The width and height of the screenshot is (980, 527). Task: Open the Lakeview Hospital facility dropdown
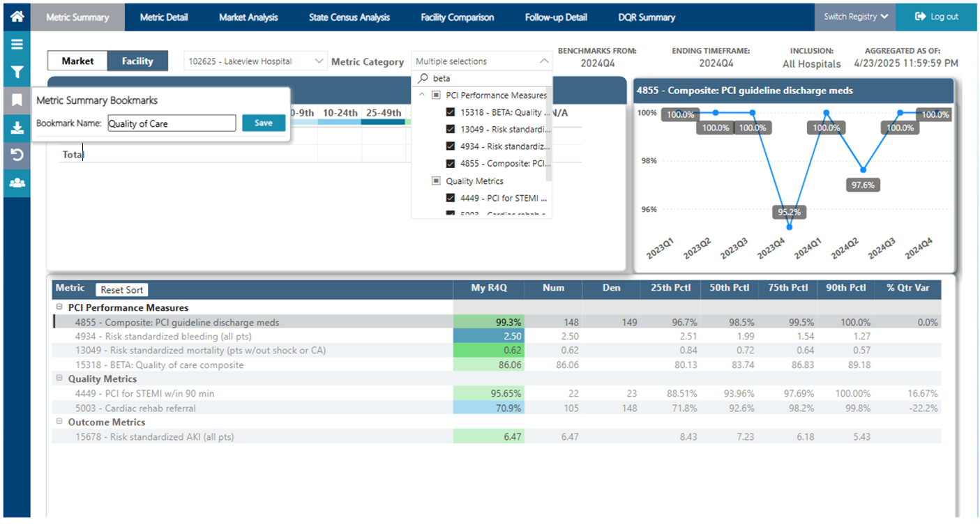pos(255,61)
